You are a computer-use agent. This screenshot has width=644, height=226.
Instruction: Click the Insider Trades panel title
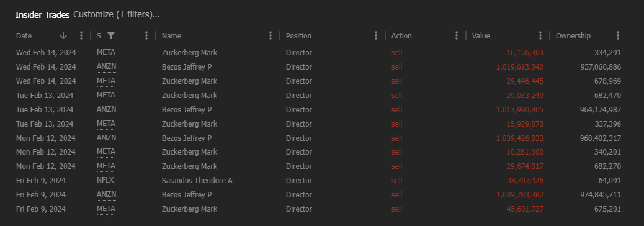(42, 15)
